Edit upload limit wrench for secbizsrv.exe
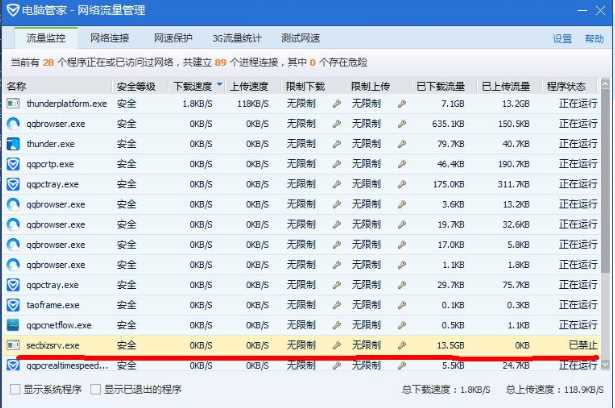The width and height of the screenshot is (615, 408). 401,345
